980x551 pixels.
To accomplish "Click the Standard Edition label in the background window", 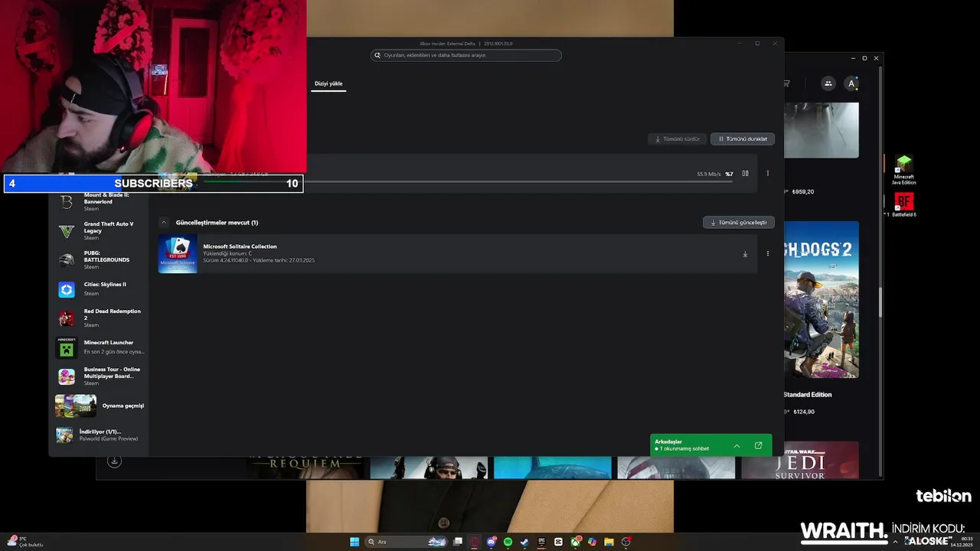I will (808, 395).
